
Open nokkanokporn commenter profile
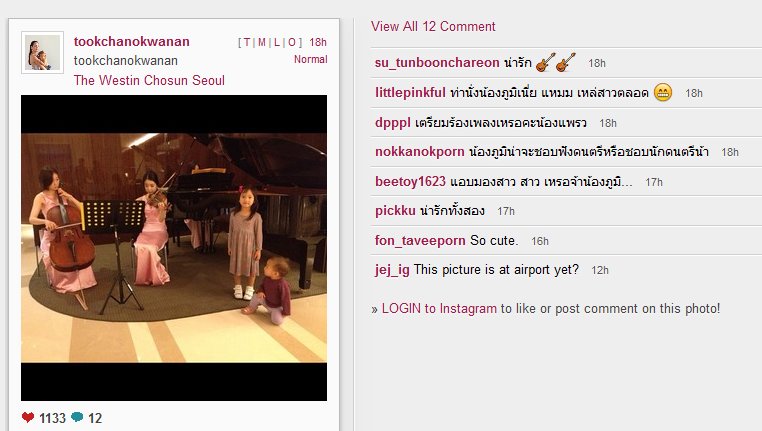419,152
